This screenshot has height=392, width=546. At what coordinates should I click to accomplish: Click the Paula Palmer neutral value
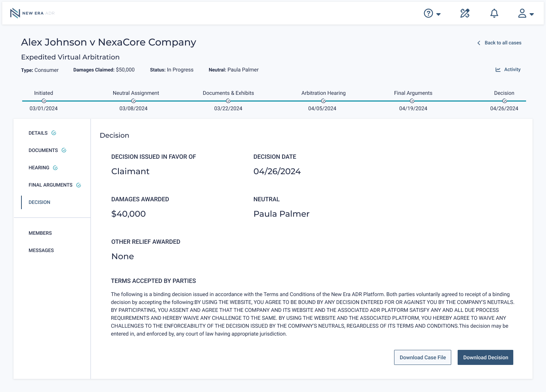pyautogui.click(x=282, y=214)
